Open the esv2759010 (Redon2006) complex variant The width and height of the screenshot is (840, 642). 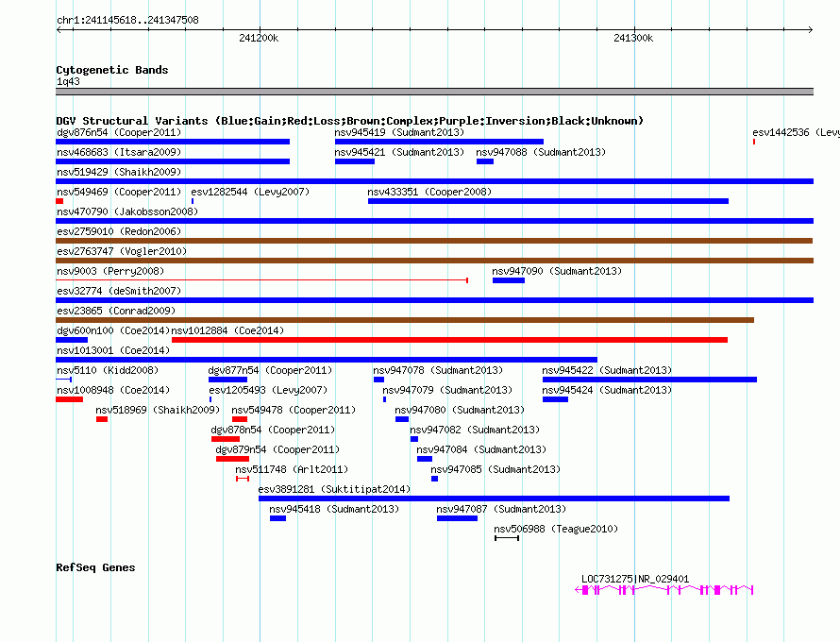434,241
